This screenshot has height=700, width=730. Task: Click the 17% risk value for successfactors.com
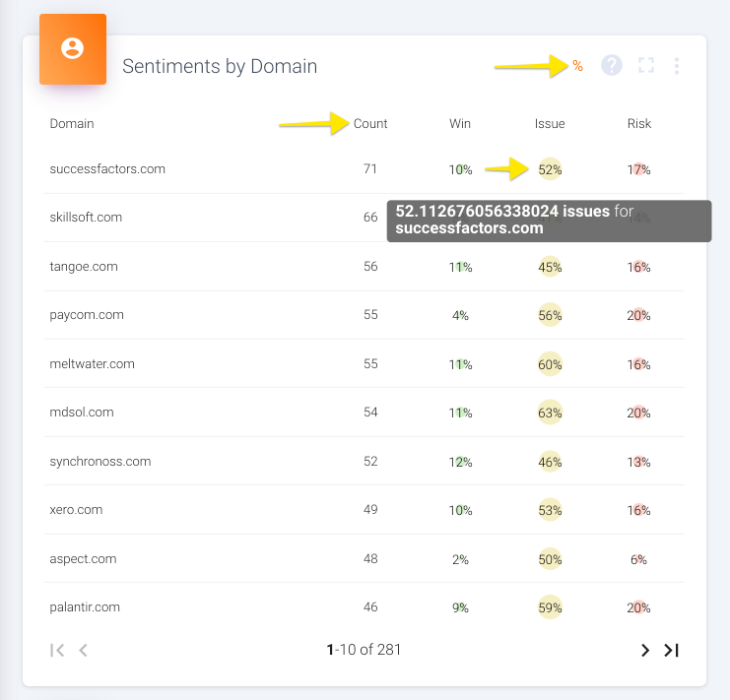click(638, 169)
